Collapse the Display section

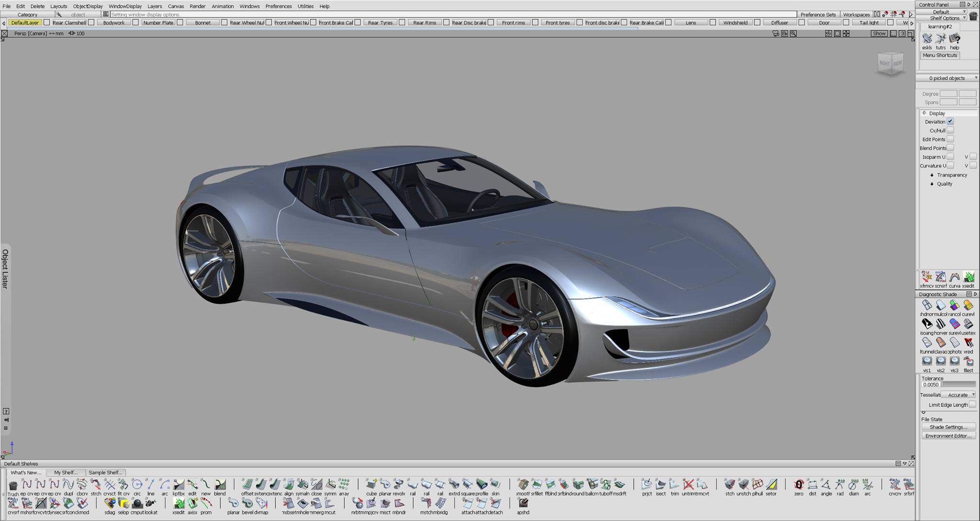click(x=924, y=113)
